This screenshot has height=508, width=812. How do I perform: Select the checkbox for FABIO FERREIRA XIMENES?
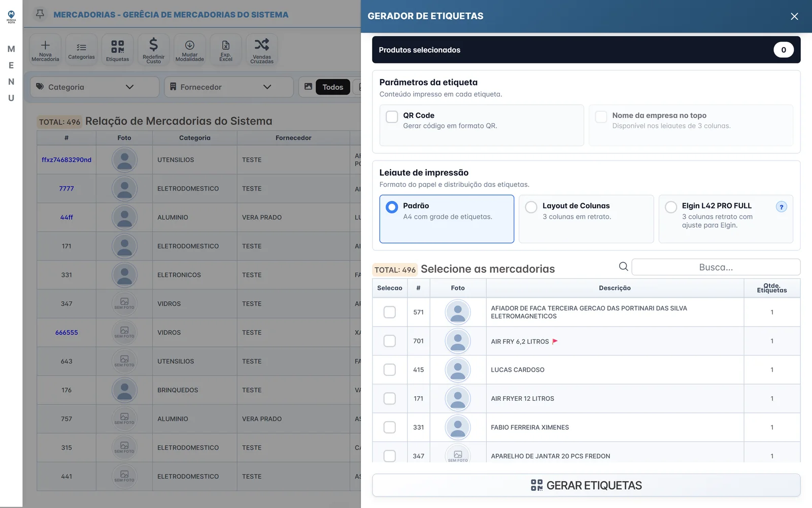[390, 427]
